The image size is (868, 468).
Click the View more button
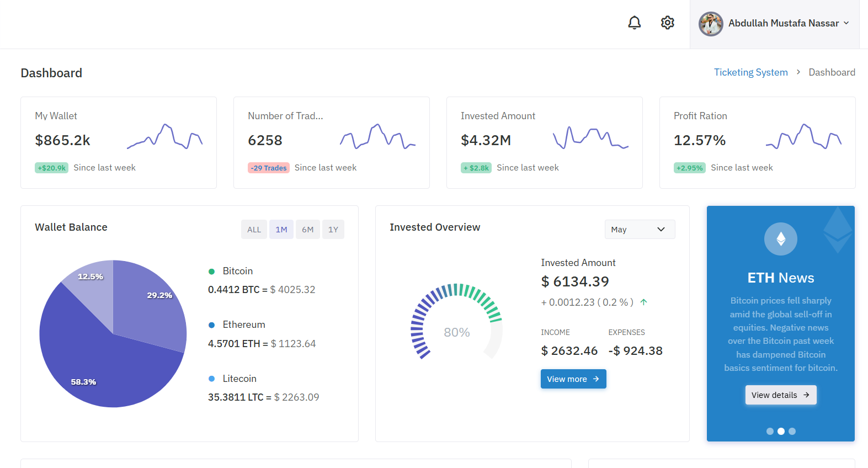573,379
